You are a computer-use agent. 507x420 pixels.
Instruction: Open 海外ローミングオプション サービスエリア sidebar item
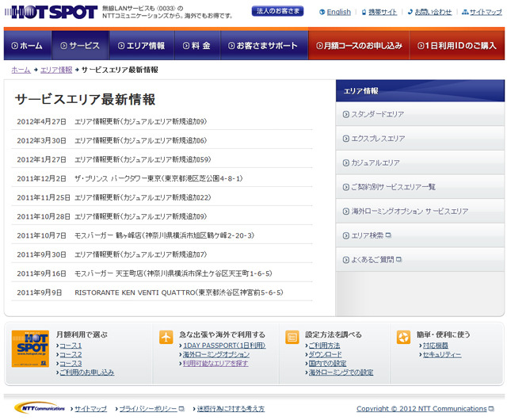click(x=420, y=212)
